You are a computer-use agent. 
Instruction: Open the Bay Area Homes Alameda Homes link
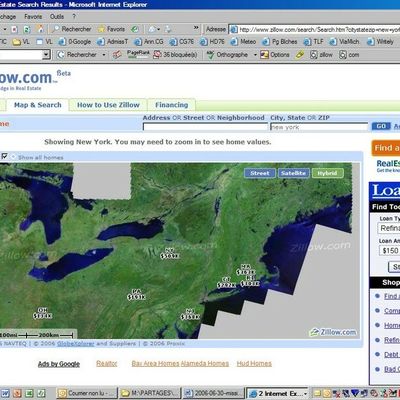point(180,364)
